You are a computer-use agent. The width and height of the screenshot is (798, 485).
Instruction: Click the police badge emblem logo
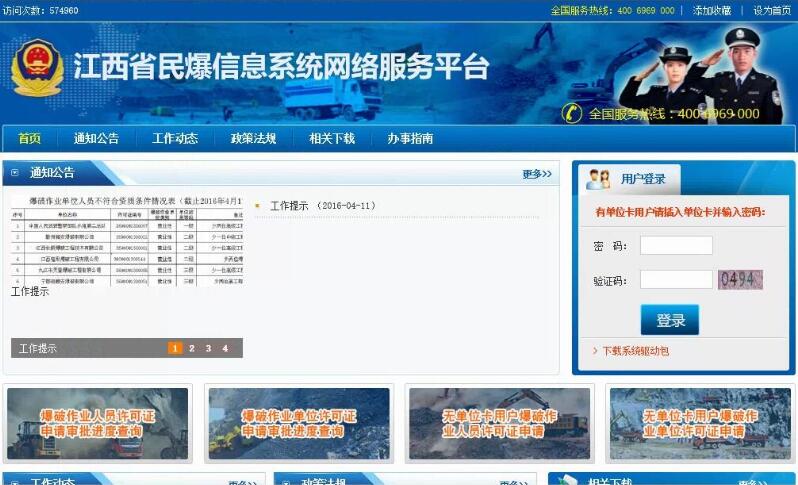[x=37, y=68]
